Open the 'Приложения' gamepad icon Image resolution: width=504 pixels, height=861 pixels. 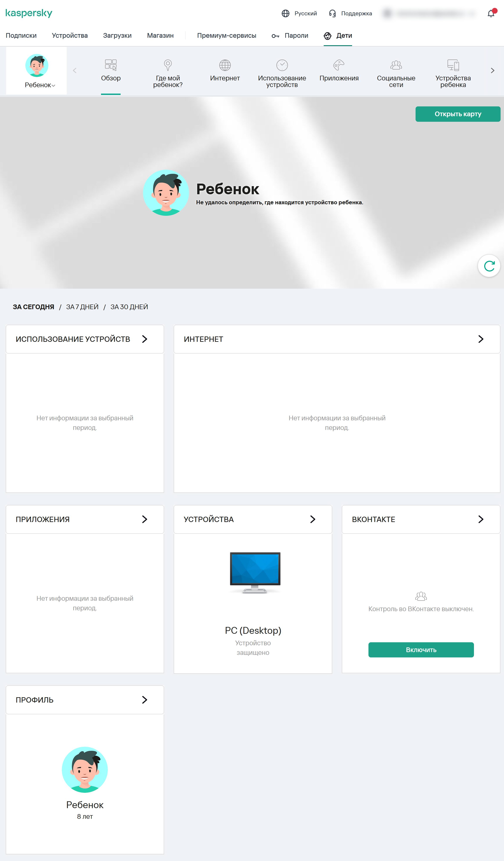(339, 65)
